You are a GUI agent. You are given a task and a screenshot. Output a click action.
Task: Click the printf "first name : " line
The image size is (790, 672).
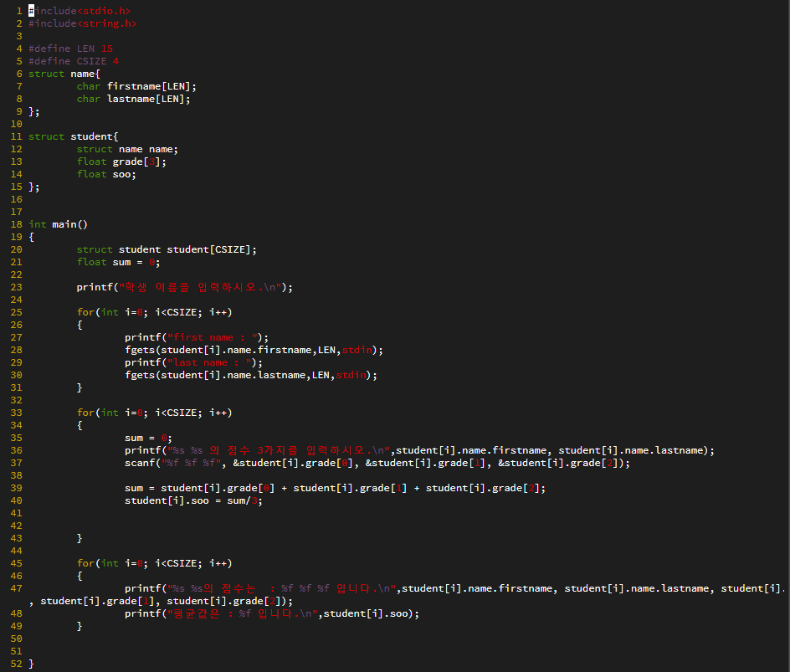[197, 337]
